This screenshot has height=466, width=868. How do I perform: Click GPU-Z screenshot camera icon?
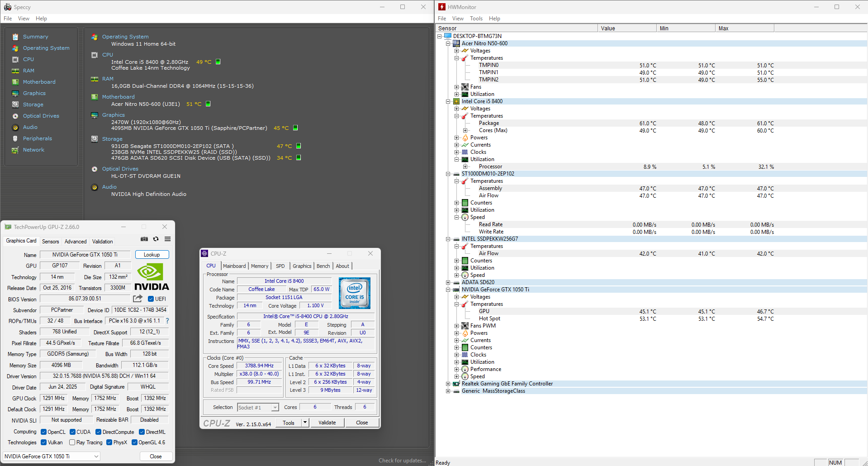[x=144, y=239]
